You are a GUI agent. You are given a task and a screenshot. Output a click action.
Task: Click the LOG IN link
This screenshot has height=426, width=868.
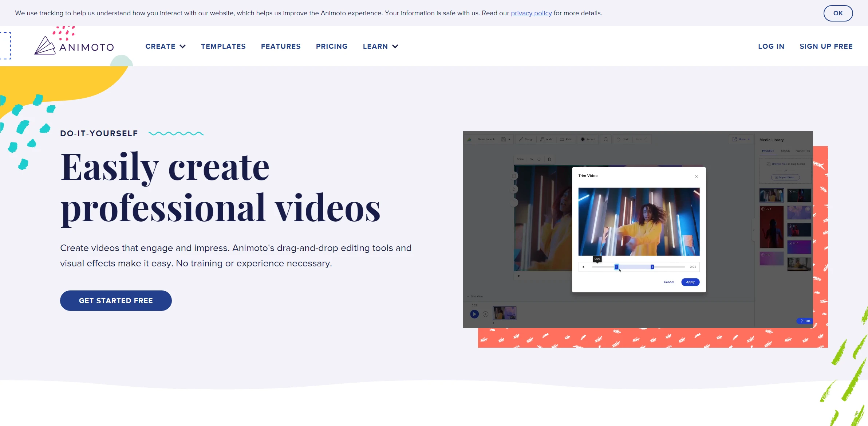point(771,46)
